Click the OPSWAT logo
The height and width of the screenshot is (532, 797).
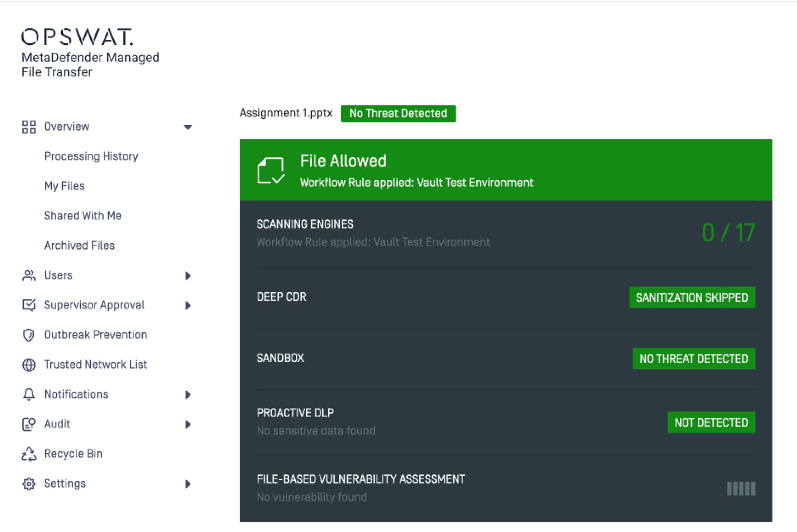pyautogui.click(x=77, y=37)
